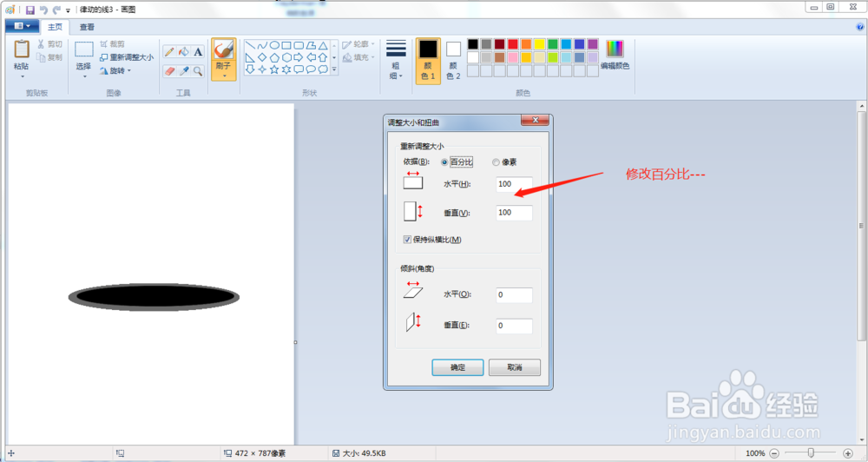Pick the red color swatch
The width and height of the screenshot is (868, 462).
click(513, 43)
